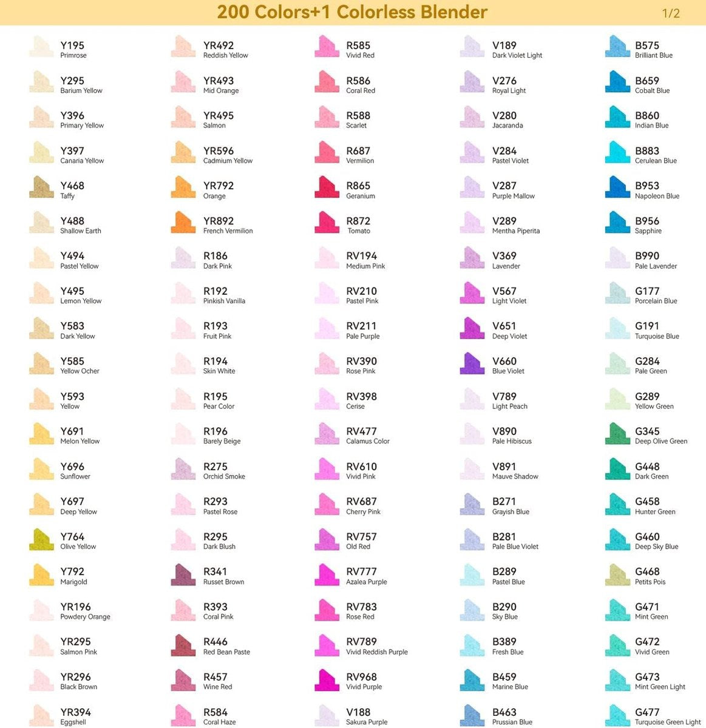
Task: Click the 200 Colors+1 Colorless Blender title
Action: [352, 12]
